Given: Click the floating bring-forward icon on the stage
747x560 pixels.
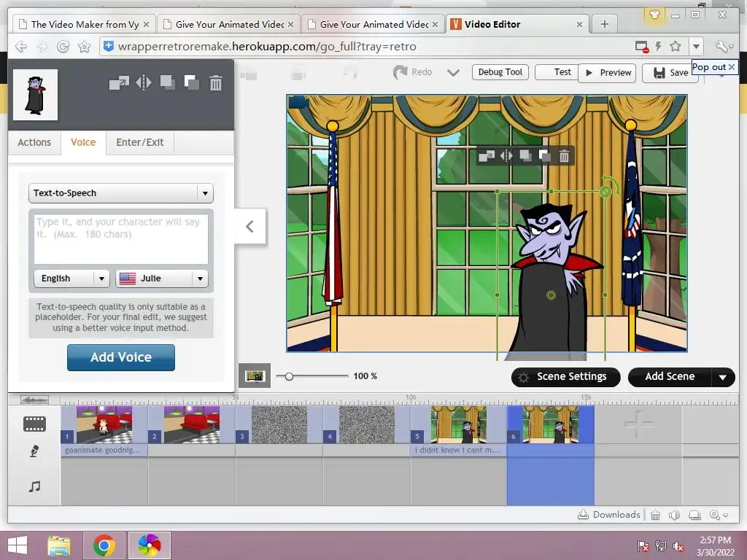Looking at the screenshot, I should coord(525,156).
